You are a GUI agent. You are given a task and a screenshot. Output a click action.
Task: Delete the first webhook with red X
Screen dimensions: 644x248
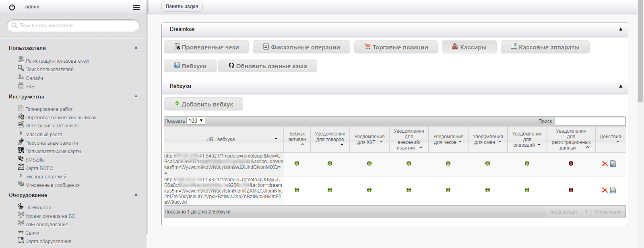[605, 164]
